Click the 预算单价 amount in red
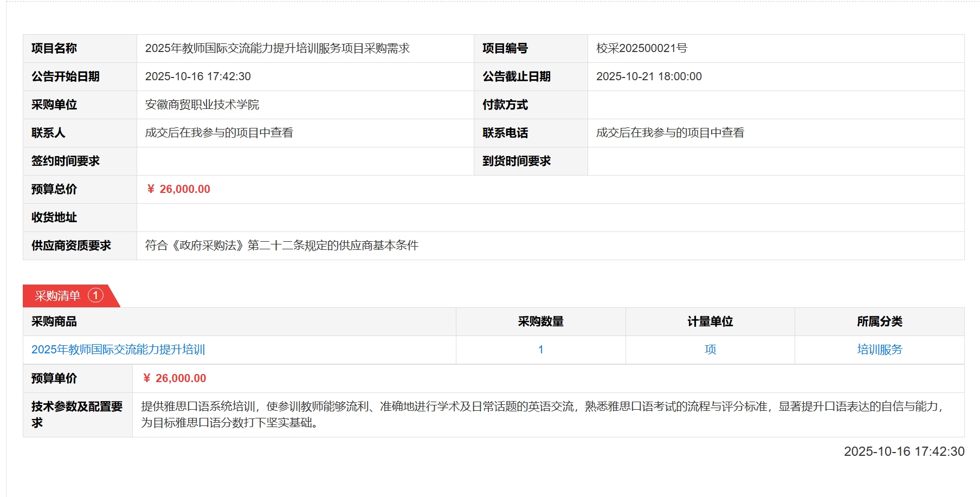The height and width of the screenshot is (497, 980). [175, 378]
